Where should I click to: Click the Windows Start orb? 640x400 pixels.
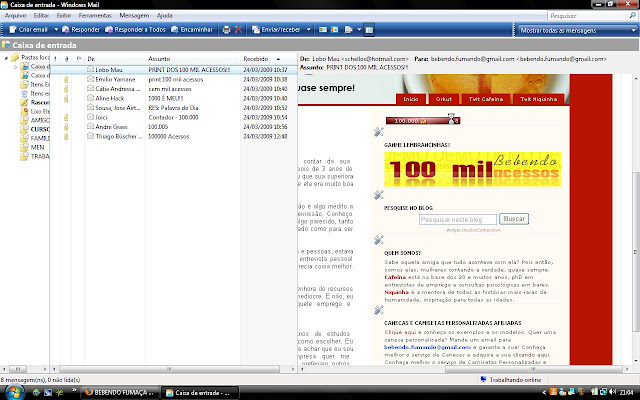13,393
